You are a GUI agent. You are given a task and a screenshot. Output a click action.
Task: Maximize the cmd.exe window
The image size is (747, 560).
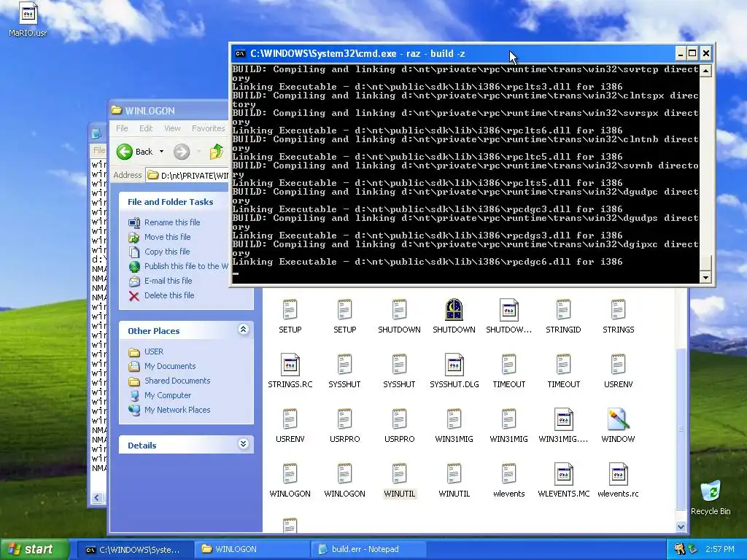click(x=693, y=53)
